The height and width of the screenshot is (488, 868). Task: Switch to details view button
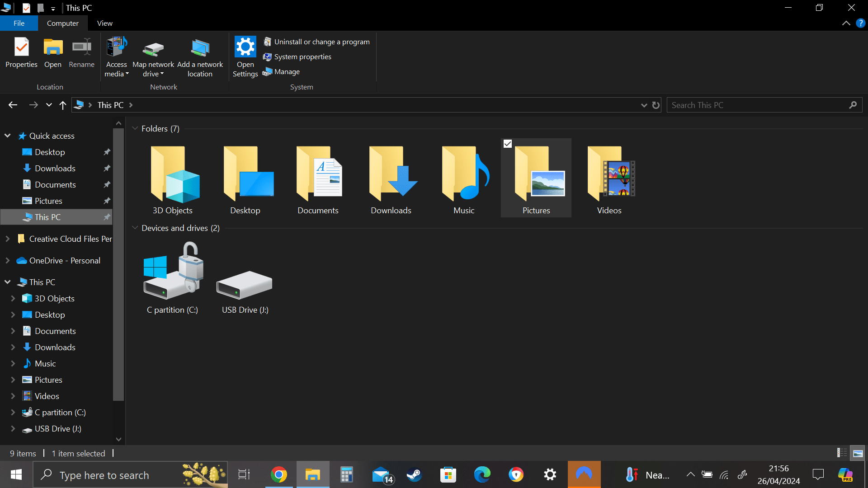point(842,453)
